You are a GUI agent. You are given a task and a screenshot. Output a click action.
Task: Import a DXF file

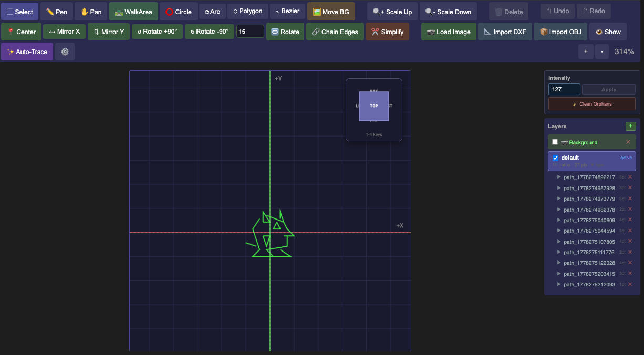pyautogui.click(x=505, y=32)
